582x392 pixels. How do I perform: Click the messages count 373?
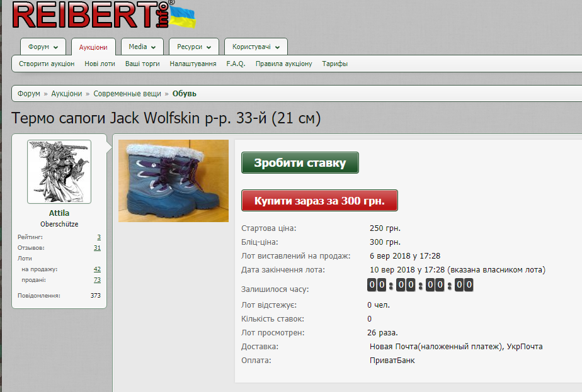point(95,296)
